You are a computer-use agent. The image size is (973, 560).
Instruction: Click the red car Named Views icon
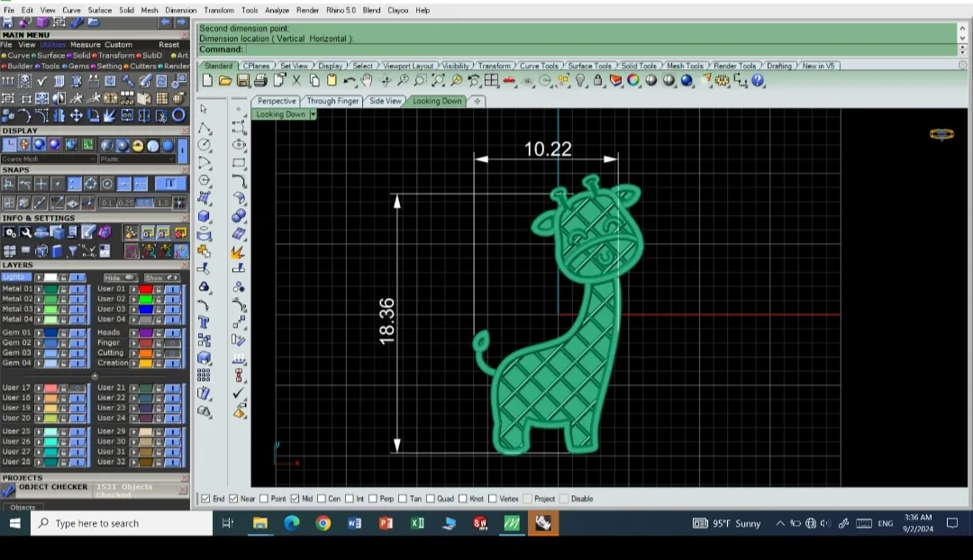(x=509, y=81)
